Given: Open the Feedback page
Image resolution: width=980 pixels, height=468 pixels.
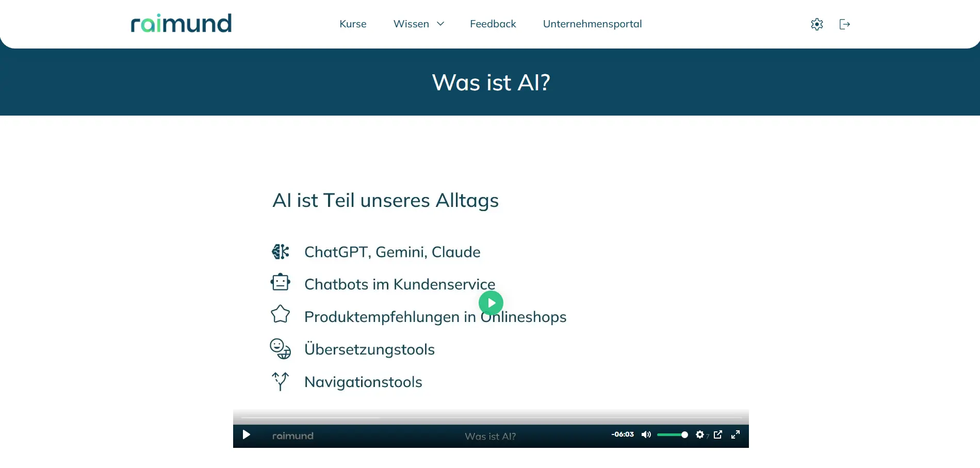Looking at the screenshot, I should [493, 24].
